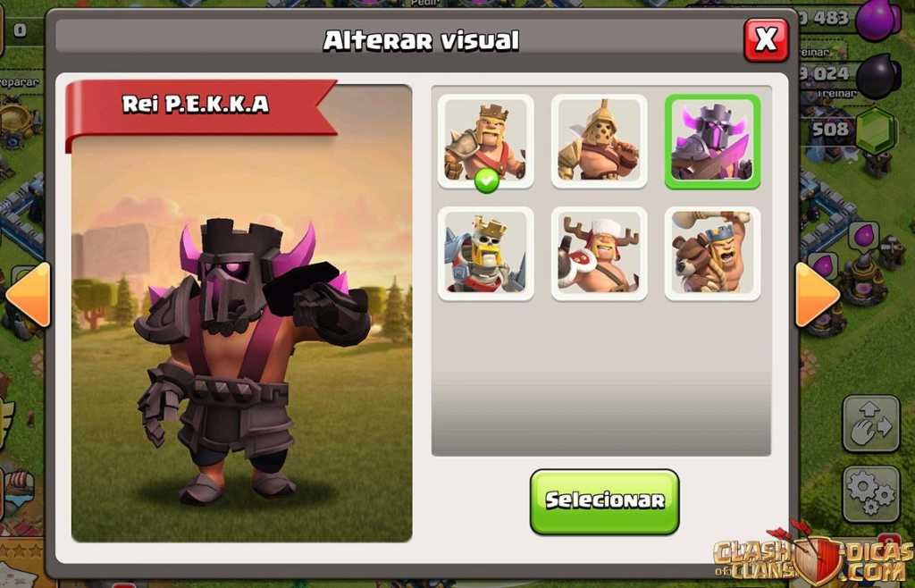Screen dimensions: 915x588
Task: Pick the purple P.E.K.K.A King skin
Action: coord(712,142)
